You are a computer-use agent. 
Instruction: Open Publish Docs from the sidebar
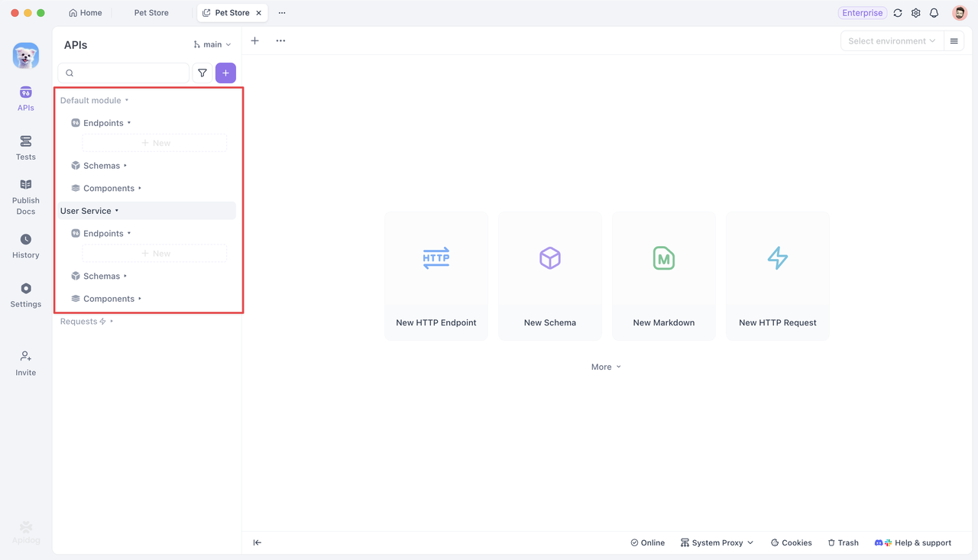click(26, 196)
